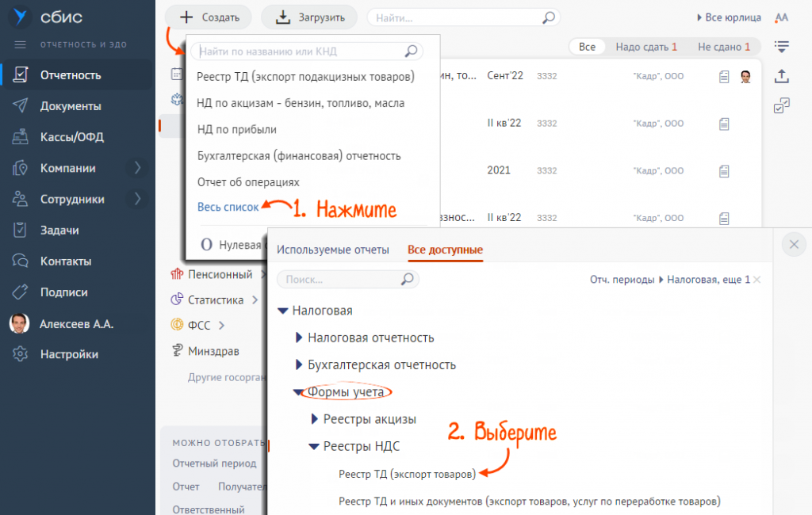812x515 pixels.
Task: Click the document icon in the Сент'22 row
Action: [x=723, y=77]
